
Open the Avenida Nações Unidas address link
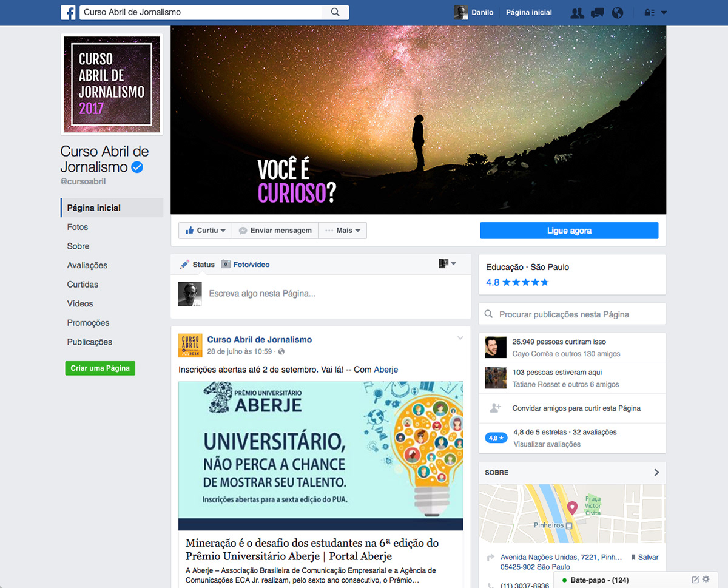tap(561, 562)
